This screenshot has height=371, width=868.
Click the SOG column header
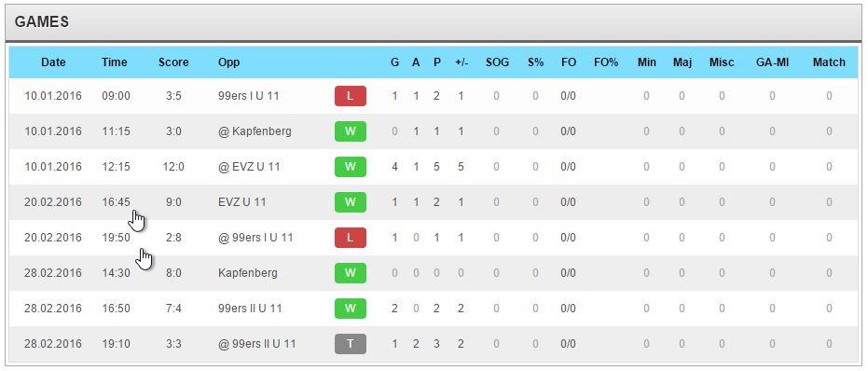click(497, 62)
